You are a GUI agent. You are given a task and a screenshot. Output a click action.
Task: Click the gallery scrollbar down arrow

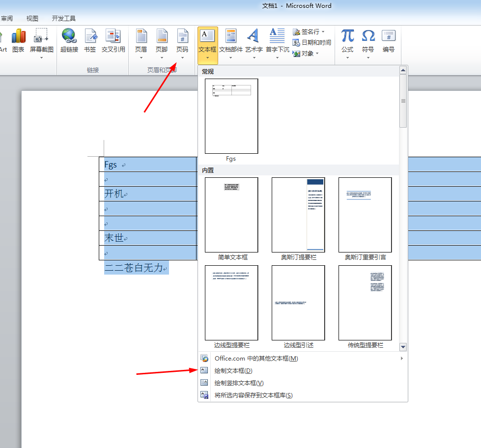click(403, 347)
